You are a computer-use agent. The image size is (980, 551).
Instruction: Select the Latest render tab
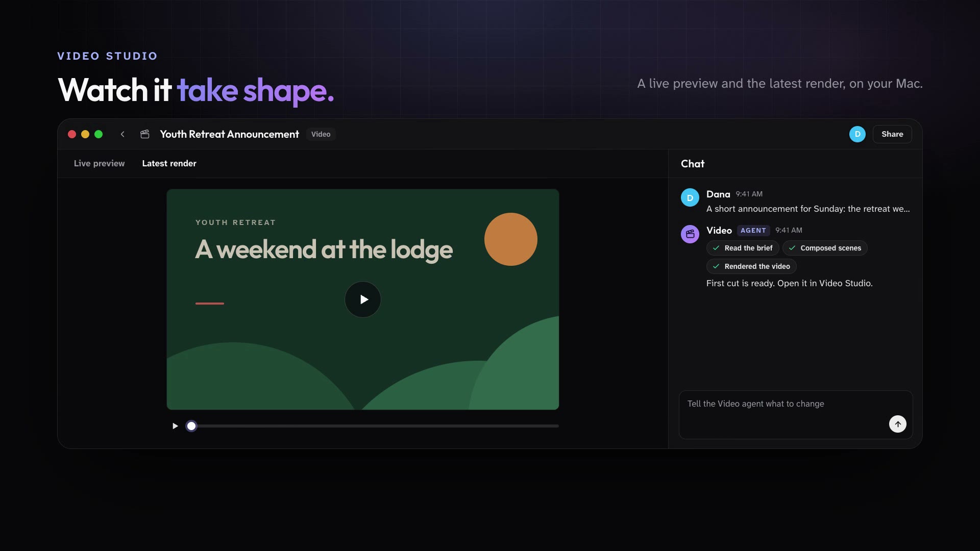click(x=169, y=163)
